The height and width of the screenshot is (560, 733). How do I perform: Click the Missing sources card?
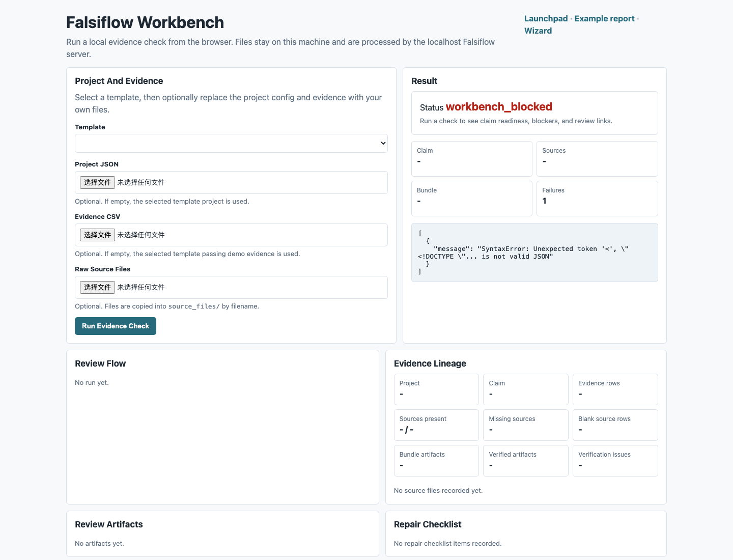[526, 425]
